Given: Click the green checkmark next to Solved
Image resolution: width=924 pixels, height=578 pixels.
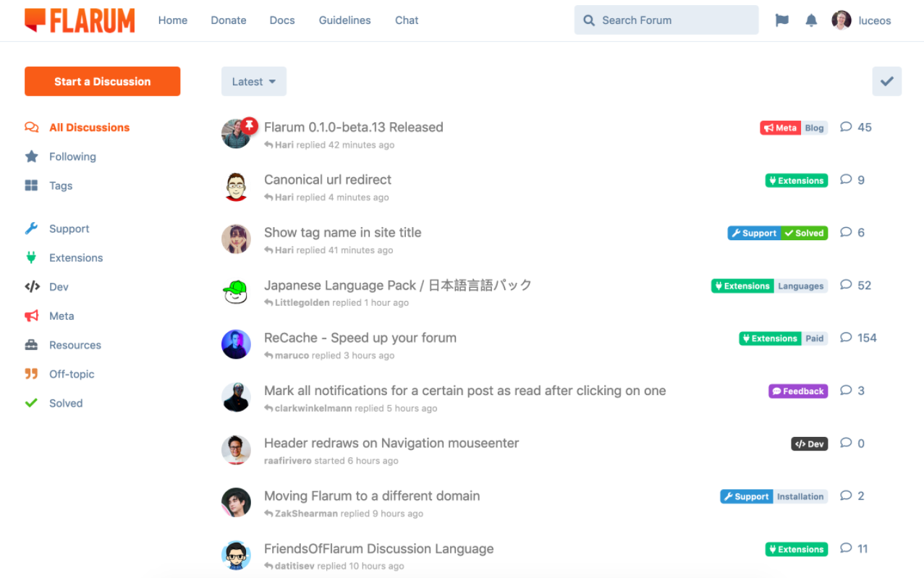Looking at the screenshot, I should click(x=30, y=402).
